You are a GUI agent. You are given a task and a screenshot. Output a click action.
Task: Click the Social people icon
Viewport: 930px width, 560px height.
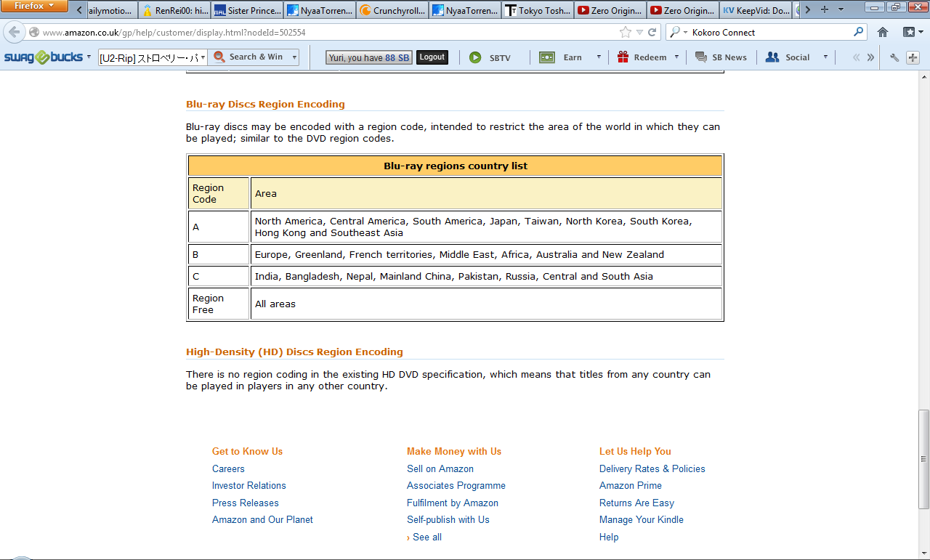click(772, 57)
